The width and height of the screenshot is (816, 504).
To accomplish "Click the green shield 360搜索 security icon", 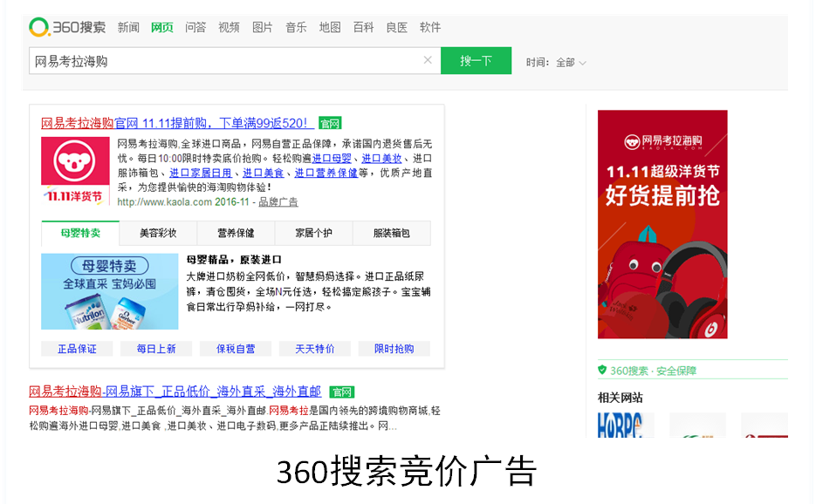I will pyautogui.click(x=602, y=370).
